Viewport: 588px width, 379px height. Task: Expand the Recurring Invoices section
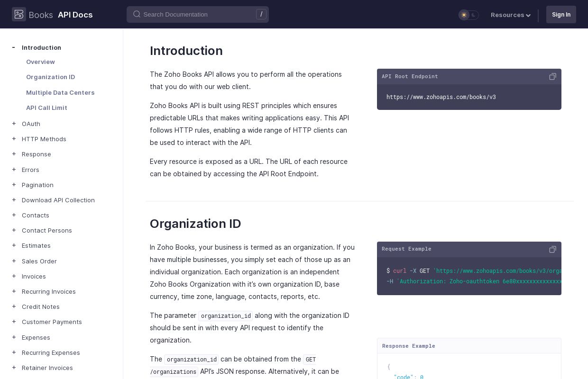(14, 291)
